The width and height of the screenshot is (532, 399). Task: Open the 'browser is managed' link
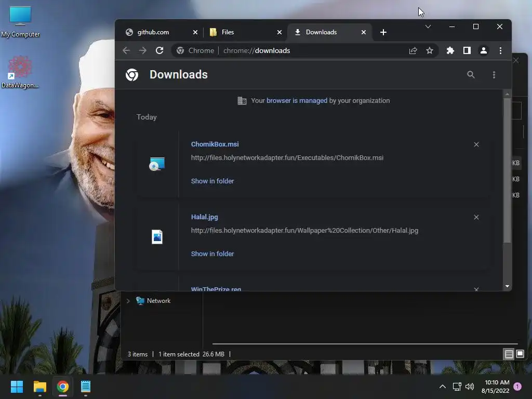[x=297, y=101]
